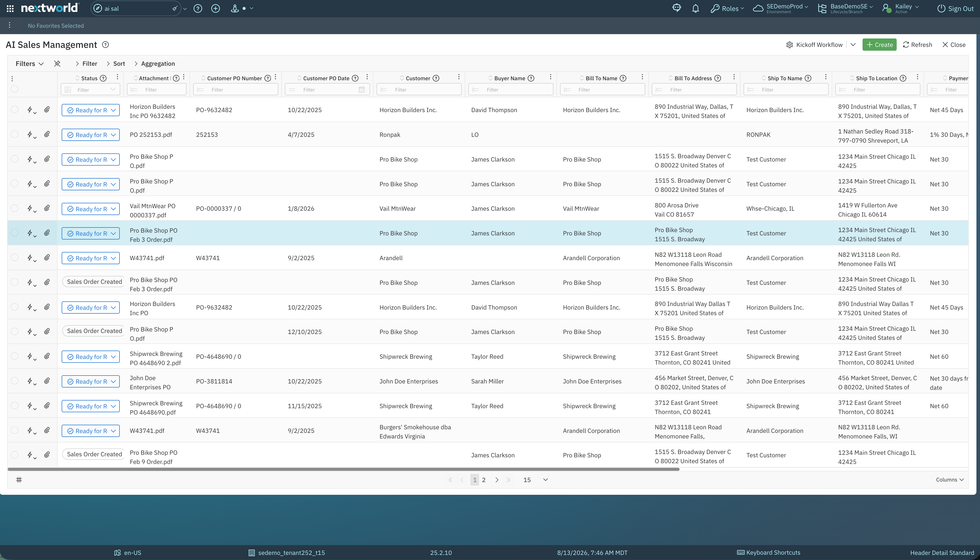Screen dimensions: 980x560
Task: Open the chat assistant icon
Action: 677,8
